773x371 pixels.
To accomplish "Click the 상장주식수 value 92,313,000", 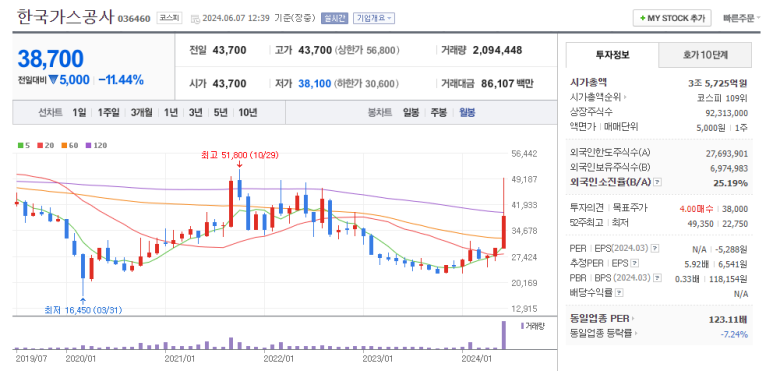I will point(727,112).
